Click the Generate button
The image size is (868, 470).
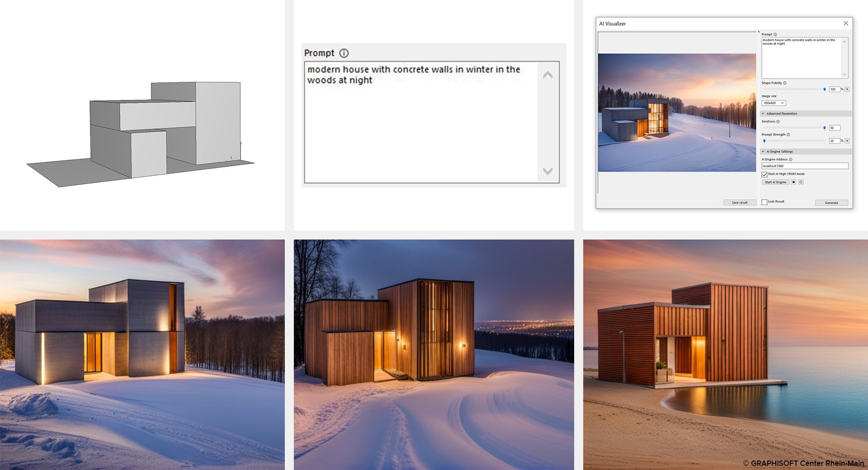[831, 203]
